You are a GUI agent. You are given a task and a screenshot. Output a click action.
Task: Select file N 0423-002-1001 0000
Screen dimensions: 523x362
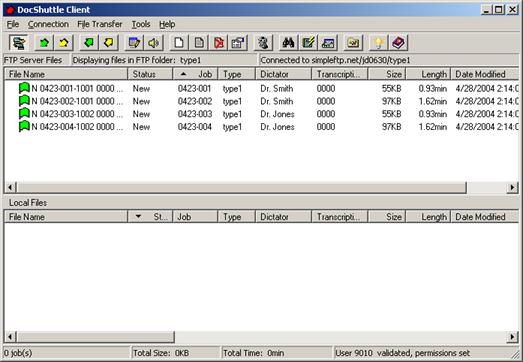[77, 101]
